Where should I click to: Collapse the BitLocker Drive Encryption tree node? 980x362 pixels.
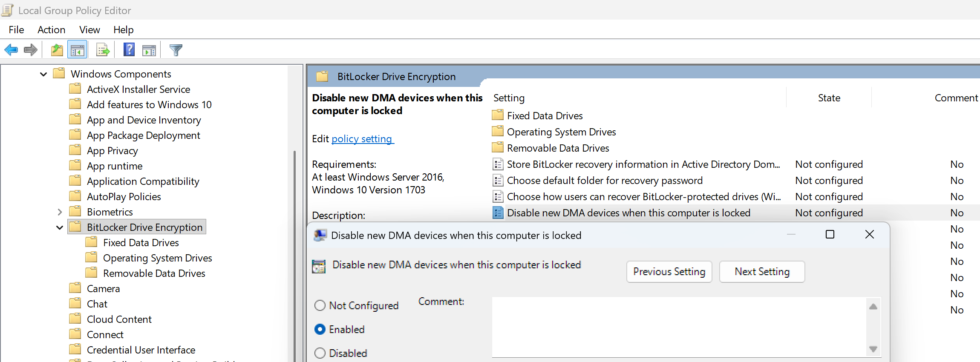click(59, 227)
